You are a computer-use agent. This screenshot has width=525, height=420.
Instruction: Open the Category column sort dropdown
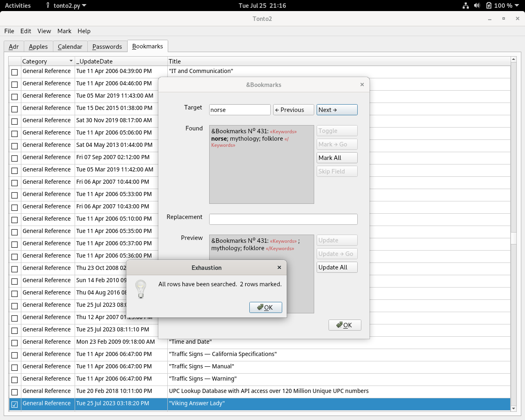point(70,61)
